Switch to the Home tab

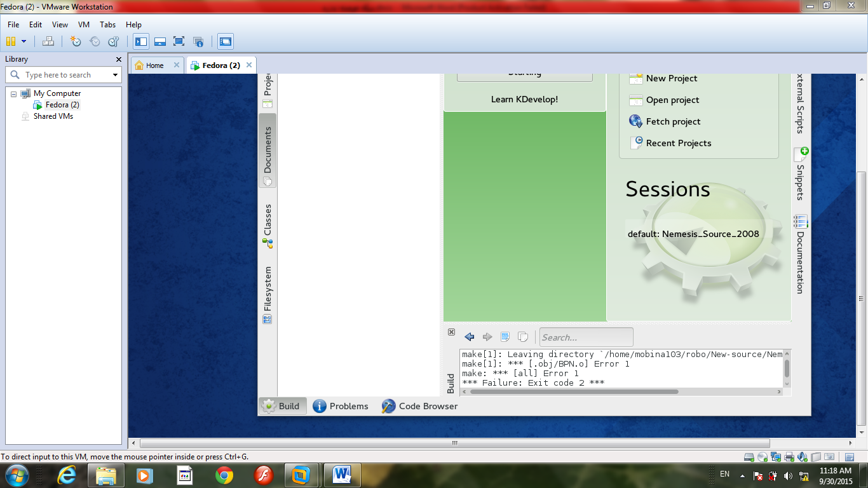pos(154,65)
